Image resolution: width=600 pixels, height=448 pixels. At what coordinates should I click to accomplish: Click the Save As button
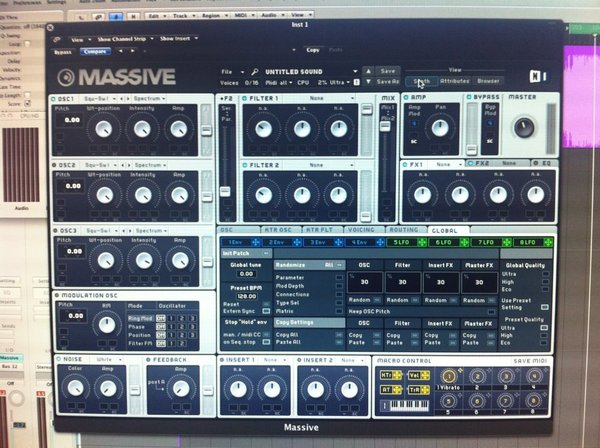pos(388,81)
